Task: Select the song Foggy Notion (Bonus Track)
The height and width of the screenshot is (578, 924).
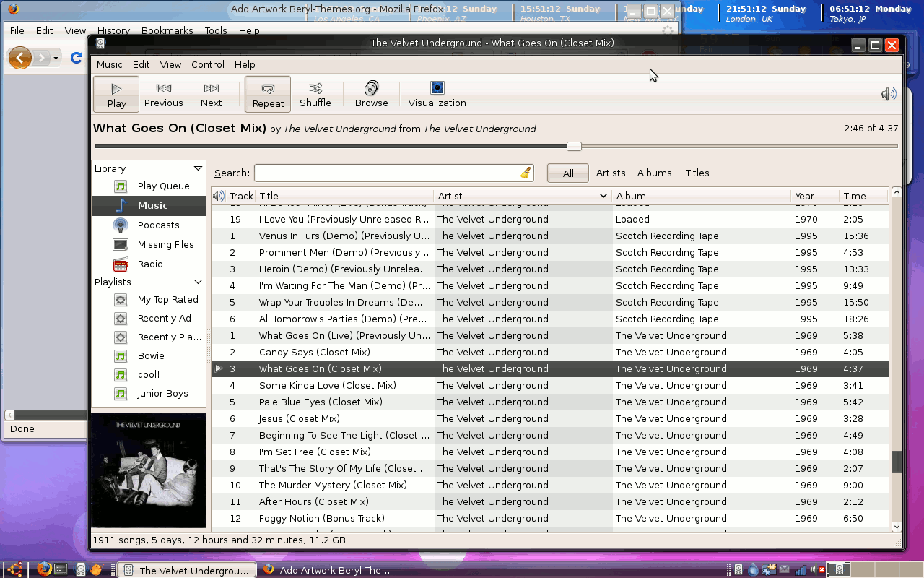Action: tap(549, 518)
